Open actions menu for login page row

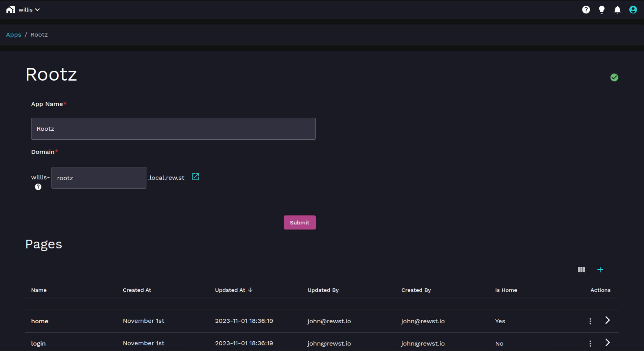590,344
